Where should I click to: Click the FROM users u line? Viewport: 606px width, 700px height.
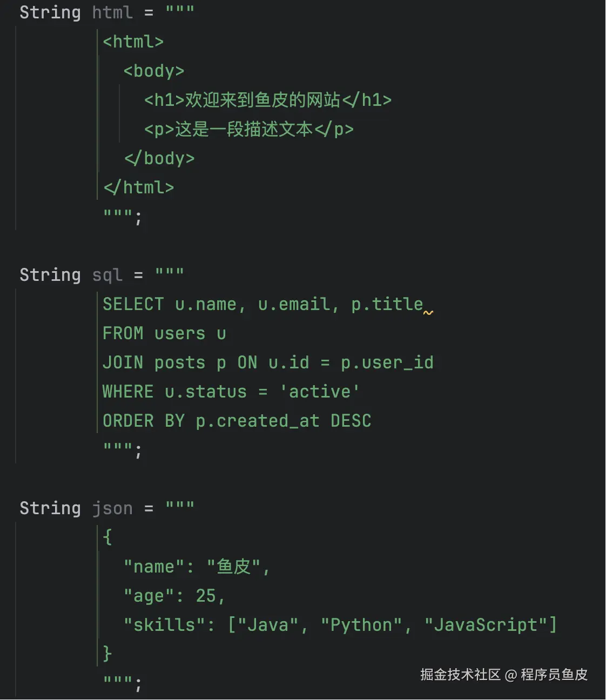(x=164, y=333)
